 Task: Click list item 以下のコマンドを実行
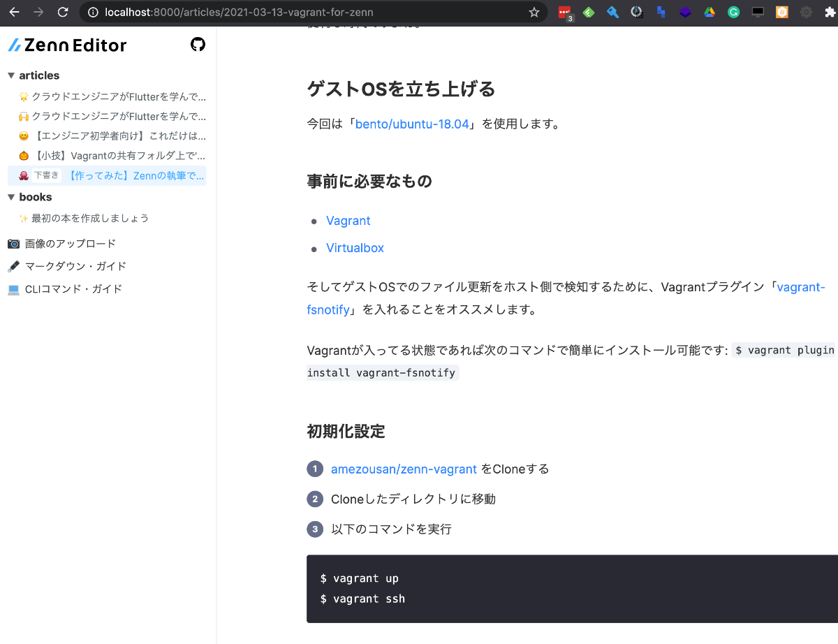pyautogui.click(x=391, y=529)
